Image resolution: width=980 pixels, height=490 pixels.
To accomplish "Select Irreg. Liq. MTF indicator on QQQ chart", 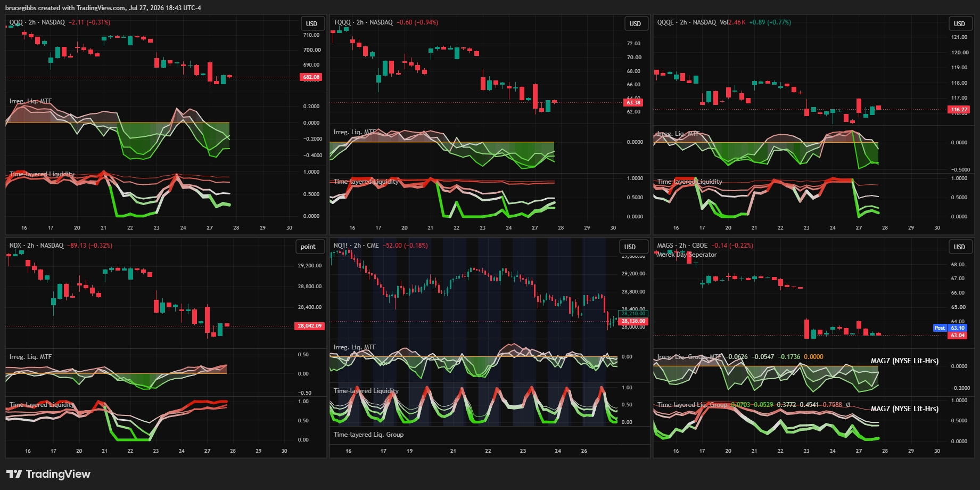I will click(x=30, y=101).
